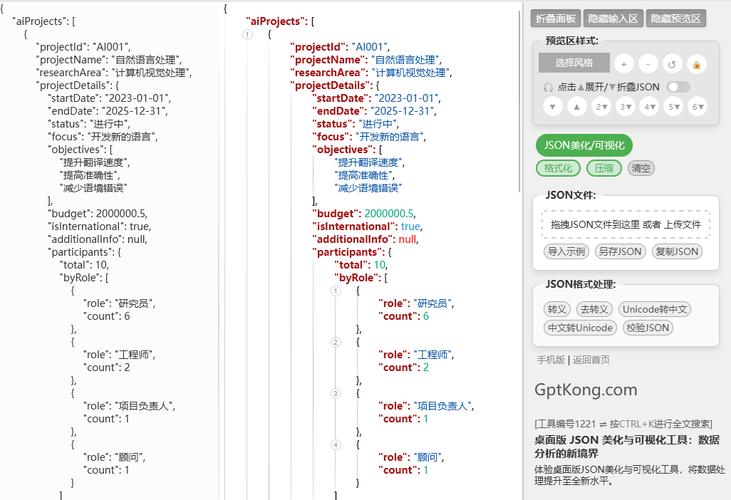The width and height of the screenshot is (731, 500).
Task: Click "项目负责人" role value in preview
Action: [442, 406]
